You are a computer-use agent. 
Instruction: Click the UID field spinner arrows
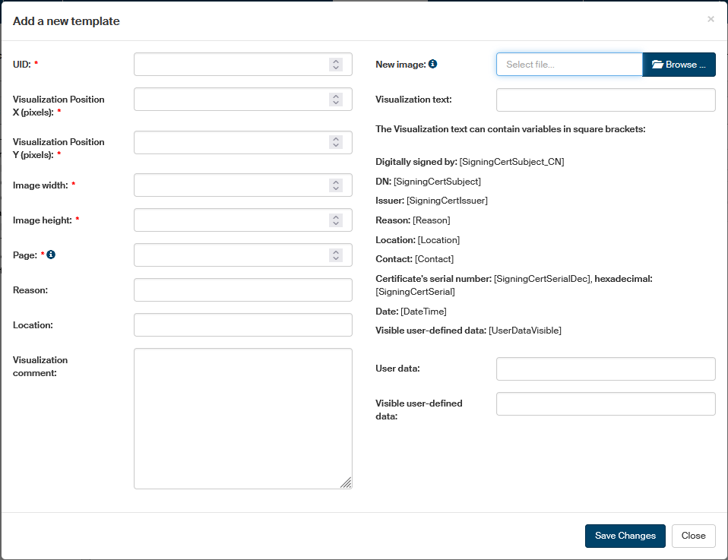[336, 65]
